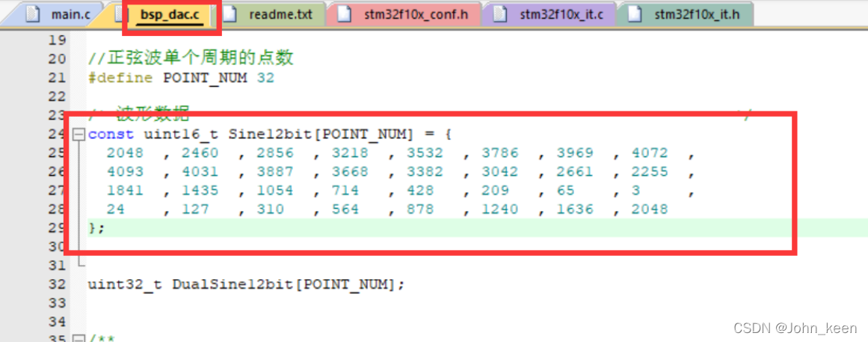Screen dimensions: 868x342
Task: Click the value 209 in the array
Action: 496,190
